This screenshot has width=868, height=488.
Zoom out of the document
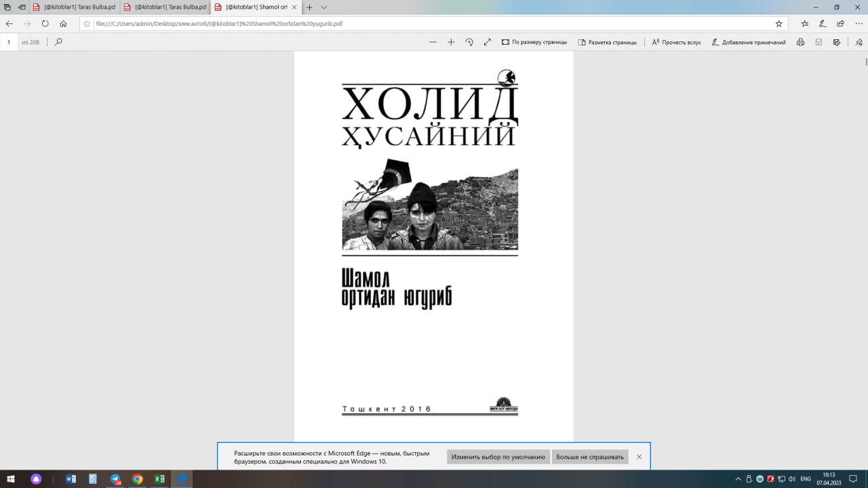point(433,41)
